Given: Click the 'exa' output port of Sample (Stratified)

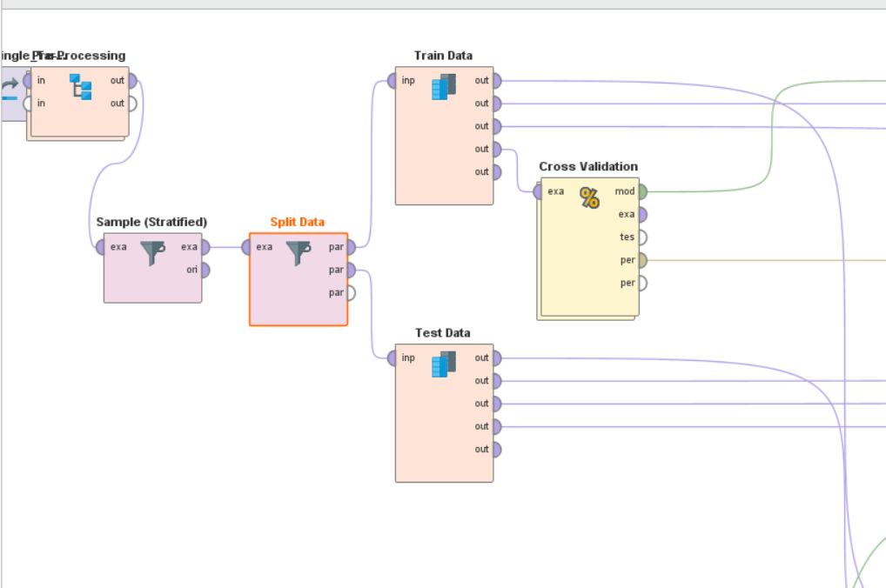Looking at the screenshot, I should tap(205, 247).
